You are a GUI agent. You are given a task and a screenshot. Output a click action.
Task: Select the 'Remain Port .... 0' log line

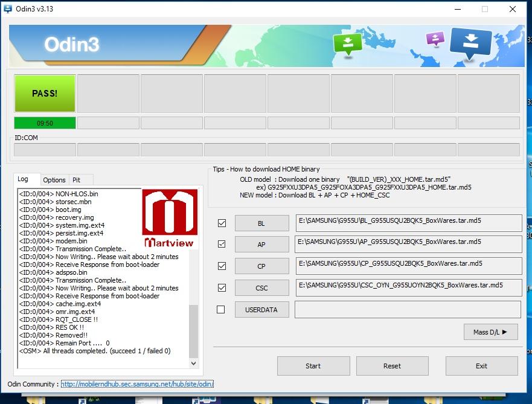(x=65, y=343)
